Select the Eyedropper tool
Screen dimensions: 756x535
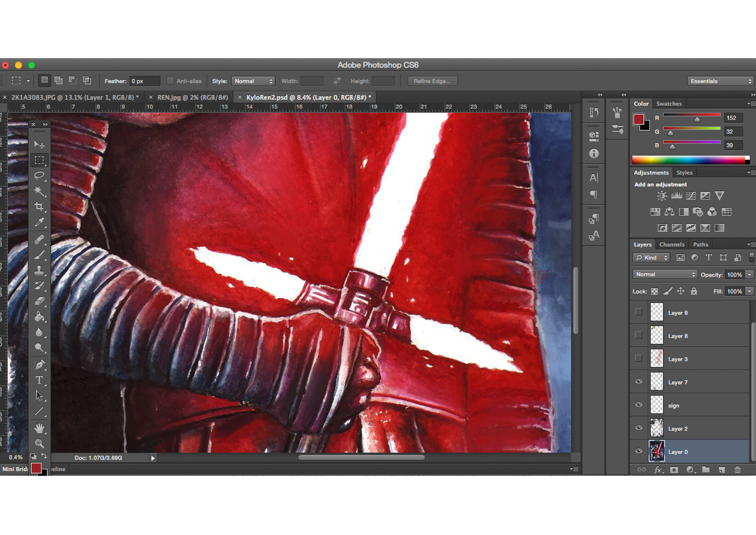pos(39,222)
